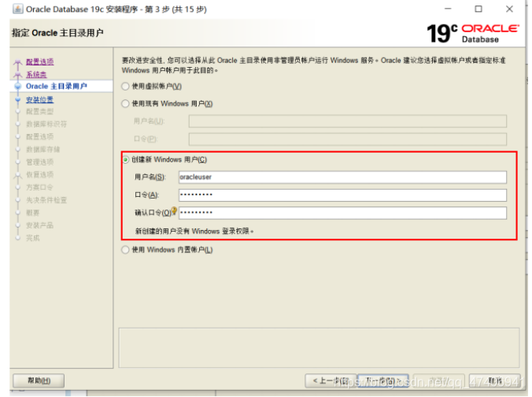Click the 数据库存储 step label
532x397 pixels.
(x=43, y=150)
